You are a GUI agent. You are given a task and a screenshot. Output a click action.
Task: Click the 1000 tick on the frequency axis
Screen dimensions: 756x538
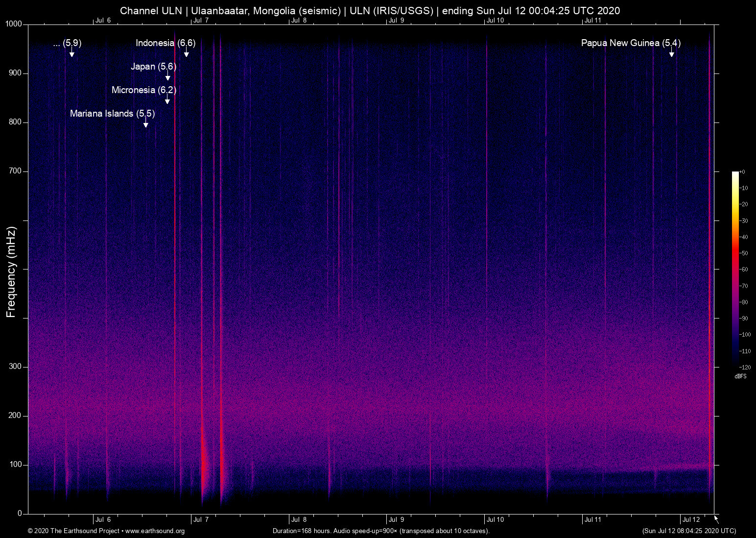click(14, 24)
